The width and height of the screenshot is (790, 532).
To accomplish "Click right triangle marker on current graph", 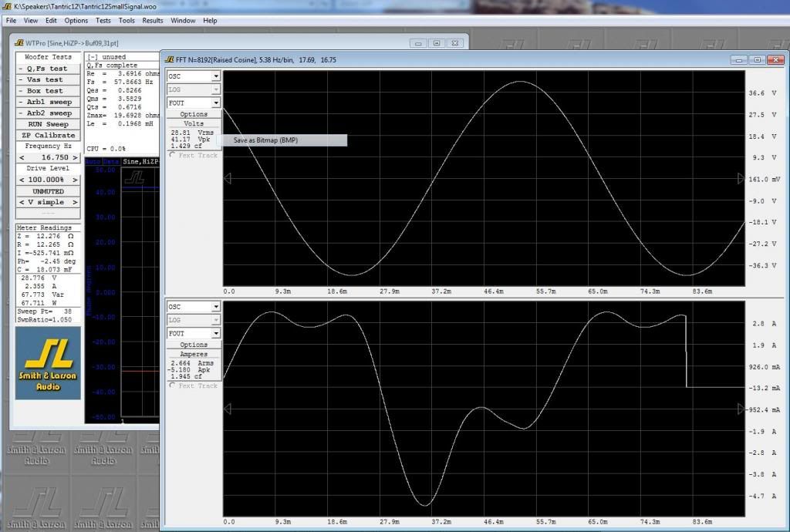I will (741, 409).
